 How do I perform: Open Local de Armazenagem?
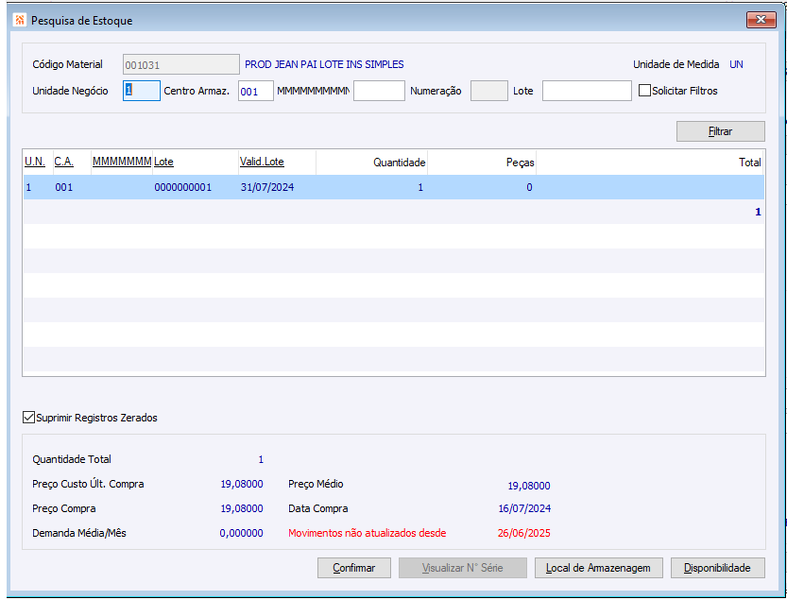(x=598, y=568)
